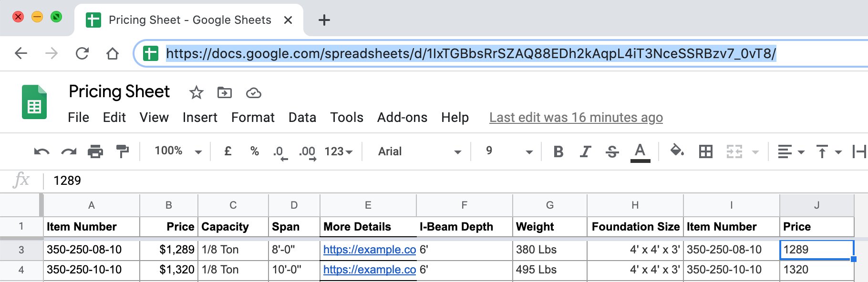Open the 100% zoom dropdown
868x282 pixels.
(x=178, y=151)
